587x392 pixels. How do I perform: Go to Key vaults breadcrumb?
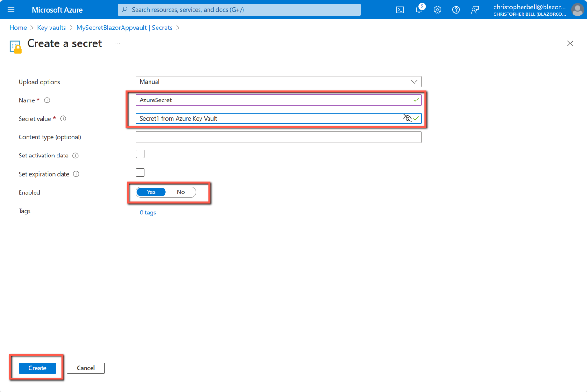click(x=51, y=28)
